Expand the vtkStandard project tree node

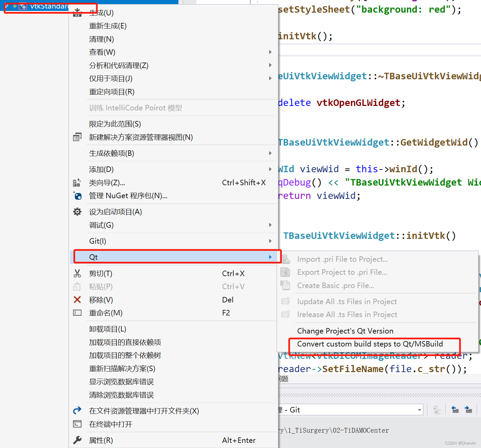[7, 6]
